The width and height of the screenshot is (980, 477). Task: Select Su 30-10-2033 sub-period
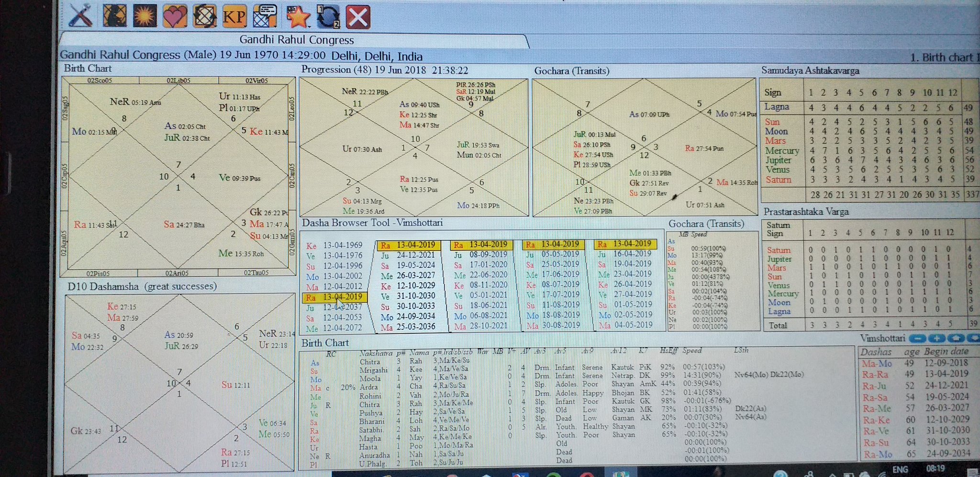click(408, 307)
